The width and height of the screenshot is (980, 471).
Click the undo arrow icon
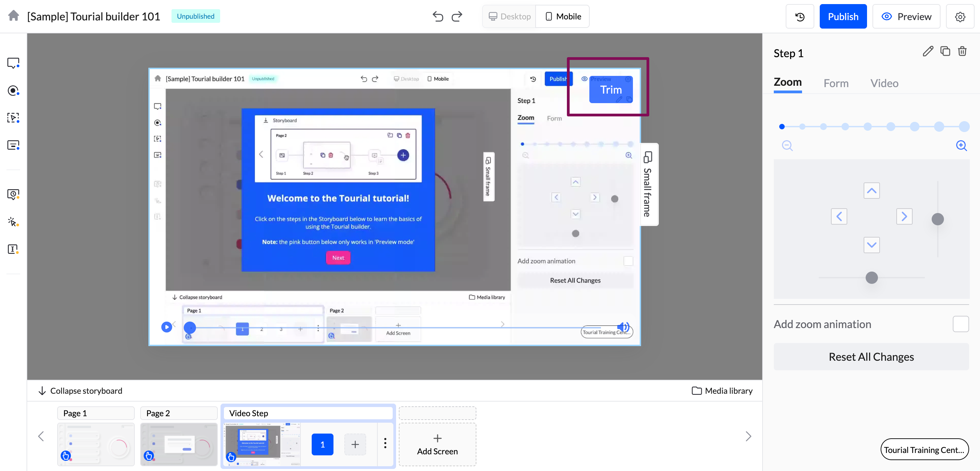[x=438, y=16]
